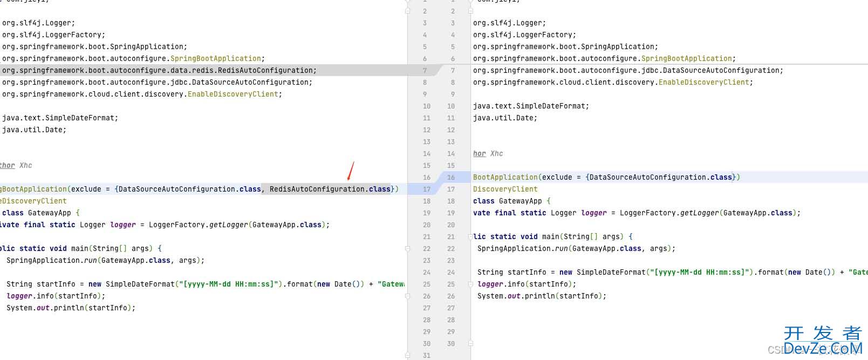Click author Xhc comment in left pane
Viewport: 868px width, 360px height.
tap(16, 165)
